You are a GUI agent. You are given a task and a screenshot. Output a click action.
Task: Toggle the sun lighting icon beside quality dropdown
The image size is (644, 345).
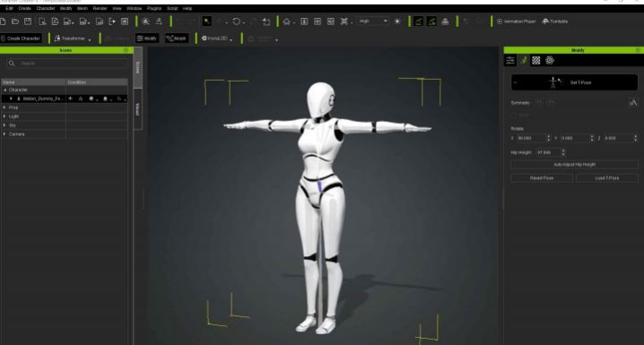[397, 22]
